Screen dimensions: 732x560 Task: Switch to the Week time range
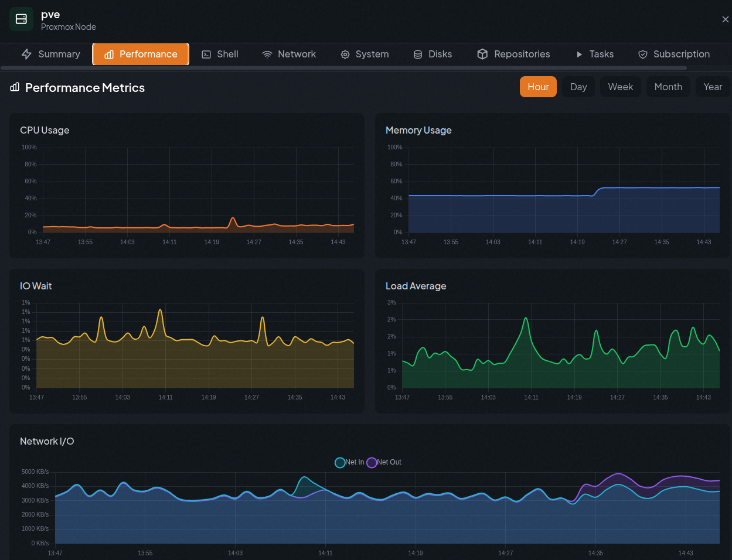(620, 87)
